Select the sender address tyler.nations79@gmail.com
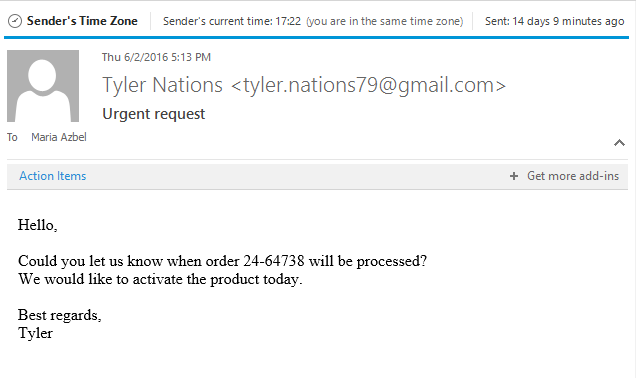 [x=368, y=85]
